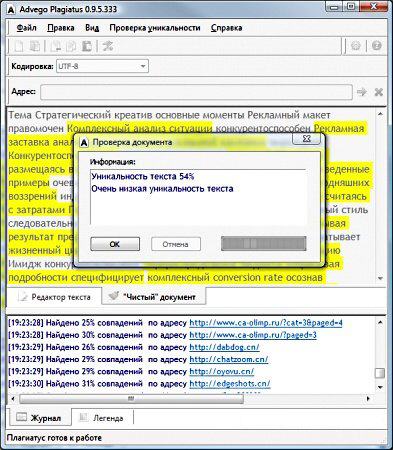This screenshot has width=393, height=450.
Task: Switch to the Легенда tab
Action: [103, 418]
